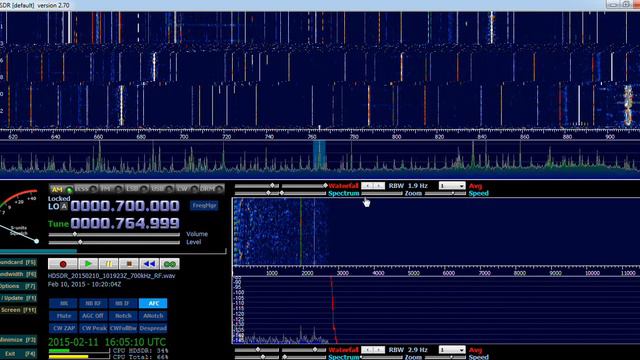Click the upper cyan Spectrum label
The width and height of the screenshot is (640, 360).
tap(344, 193)
